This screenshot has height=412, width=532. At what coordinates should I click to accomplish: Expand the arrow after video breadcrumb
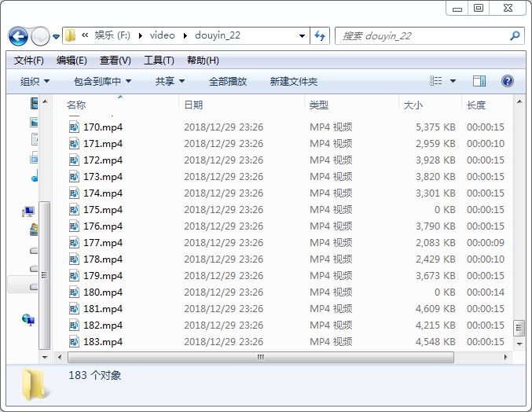pyautogui.click(x=185, y=35)
